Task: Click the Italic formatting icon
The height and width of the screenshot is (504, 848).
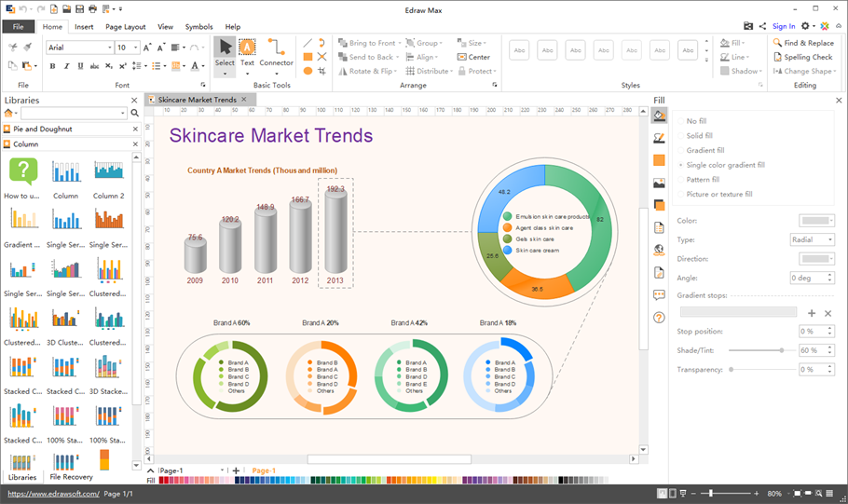Action: (66, 66)
